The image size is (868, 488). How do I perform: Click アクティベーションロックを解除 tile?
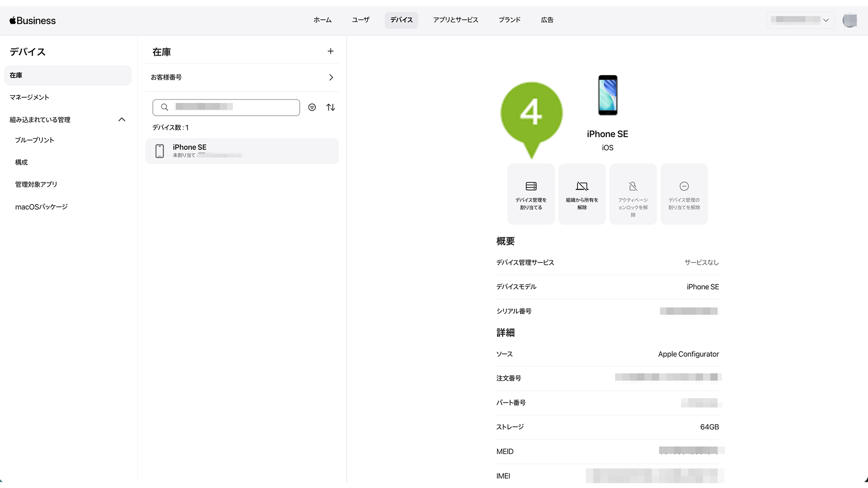633,194
